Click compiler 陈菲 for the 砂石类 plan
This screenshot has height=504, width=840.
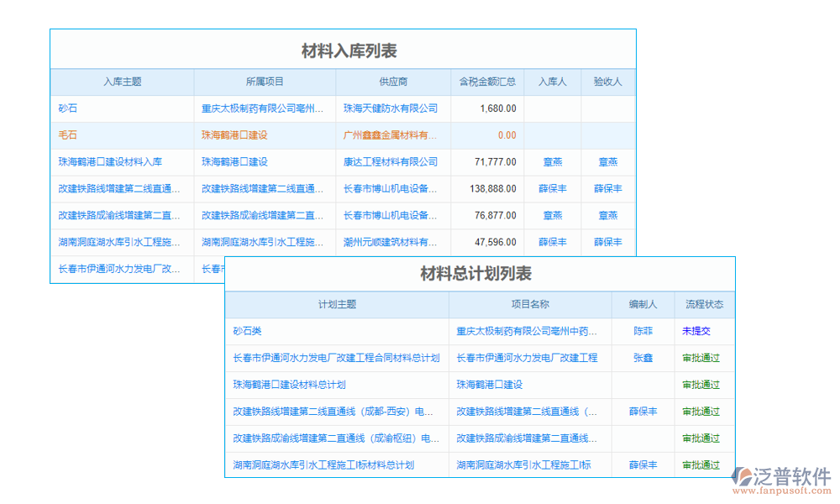tap(643, 331)
